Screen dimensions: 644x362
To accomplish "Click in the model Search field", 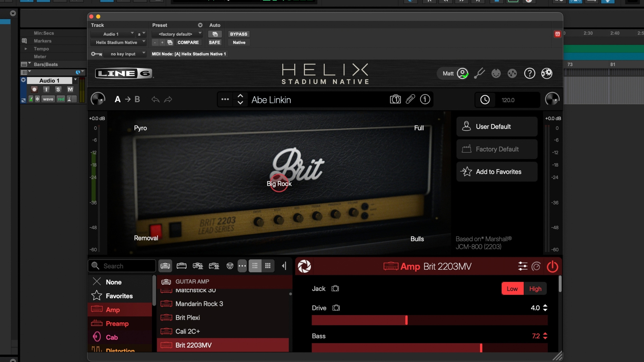I will tap(122, 266).
